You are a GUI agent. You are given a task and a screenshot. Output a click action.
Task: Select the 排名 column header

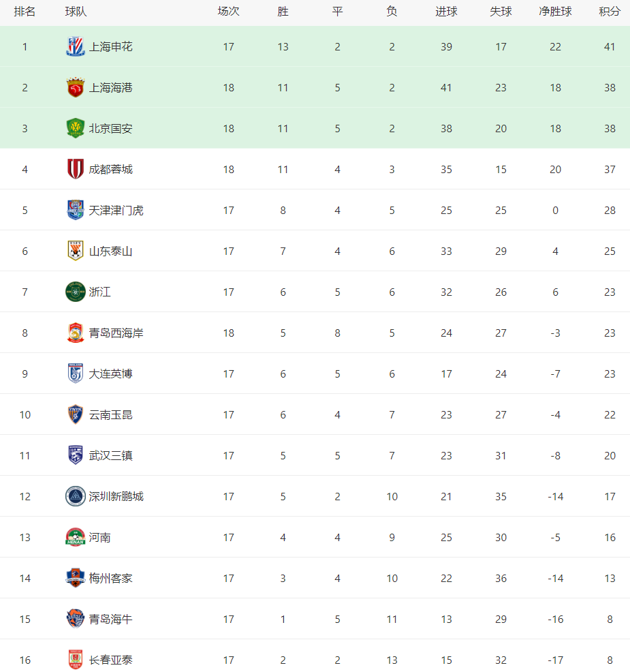click(25, 12)
